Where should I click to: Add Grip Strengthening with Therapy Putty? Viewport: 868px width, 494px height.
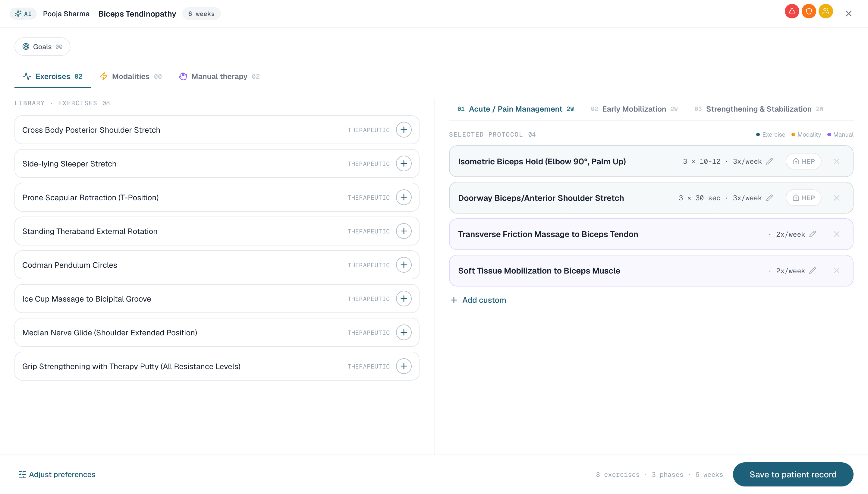pos(404,366)
